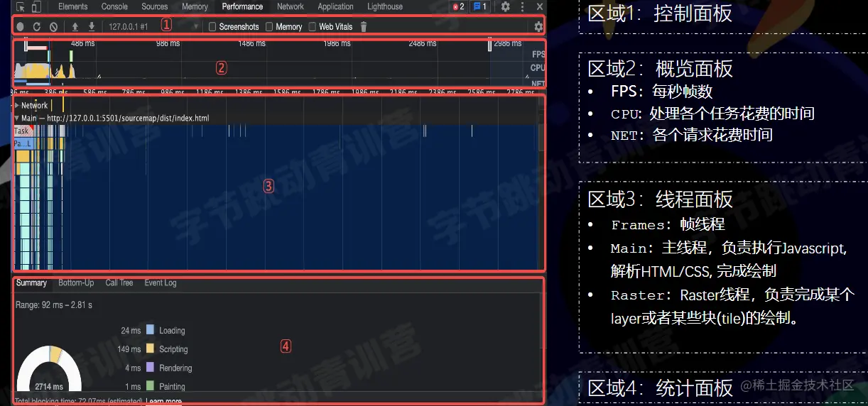This screenshot has height=406, width=868.
Task: Switch to the Memory panel tab
Action: [x=195, y=6]
